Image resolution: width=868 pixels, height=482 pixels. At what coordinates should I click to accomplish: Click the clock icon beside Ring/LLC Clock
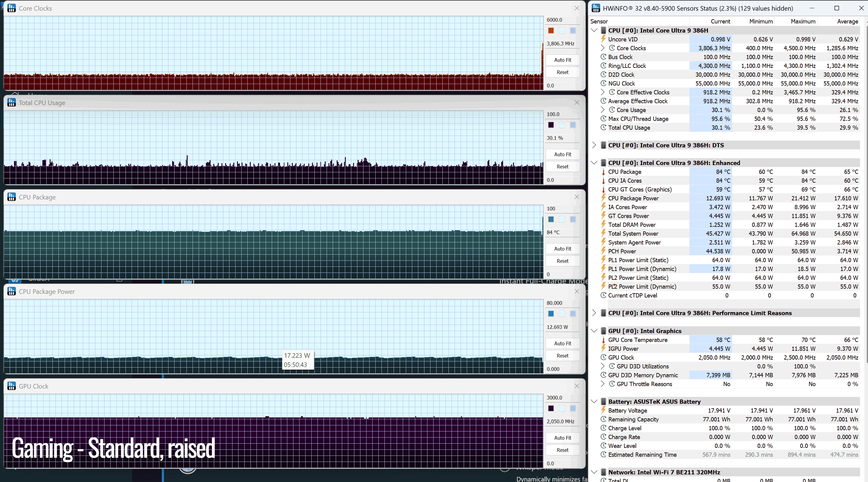tap(604, 66)
